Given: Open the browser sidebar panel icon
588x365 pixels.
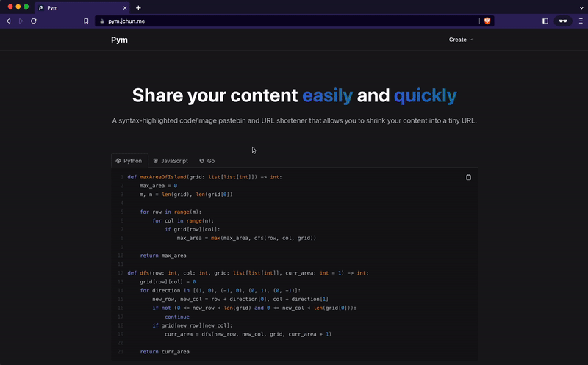Looking at the screenshot, I should (x=545, y=21).
